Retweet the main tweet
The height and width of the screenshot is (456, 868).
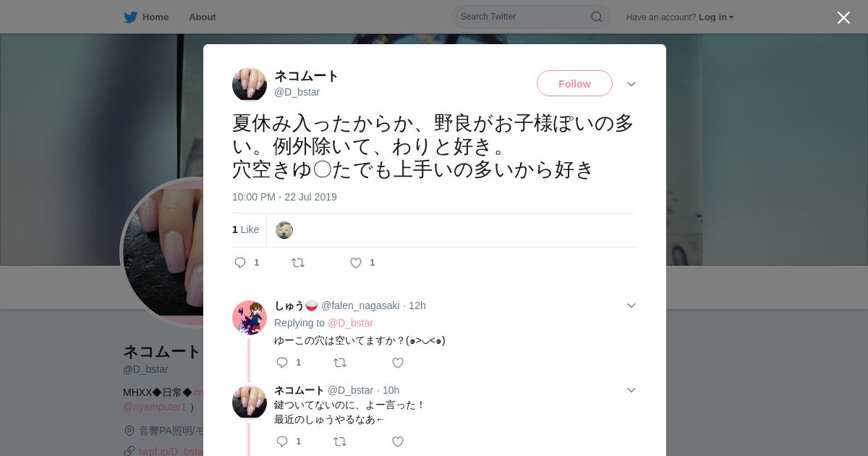click(x=298, y=263)
